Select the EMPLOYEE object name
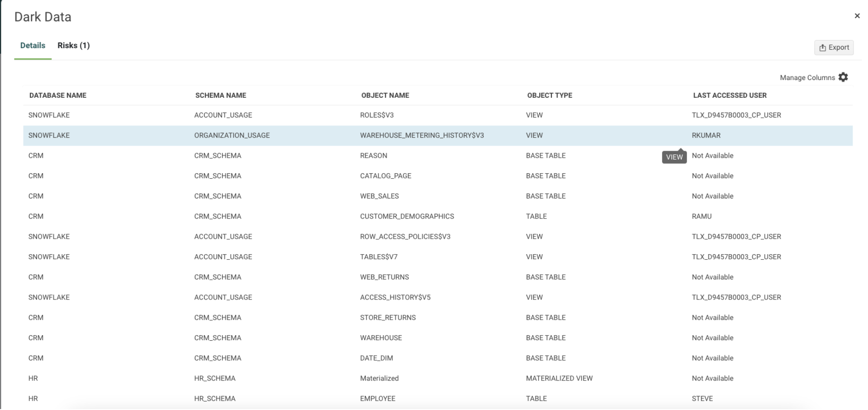Image resolution: width=868 pixels, height=410 pixels. point(377,399)
